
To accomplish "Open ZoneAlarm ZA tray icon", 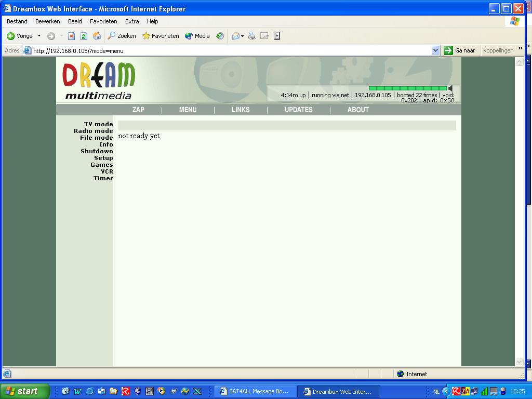I will [x=465, y=392].
